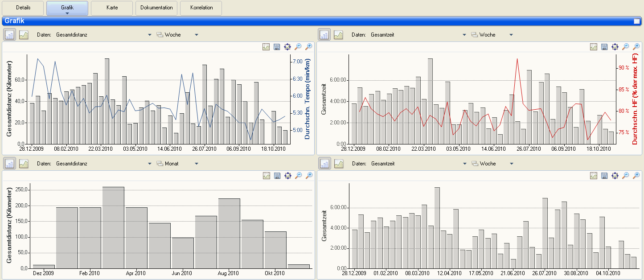Zoom out on weekly Gesamtdistanz chart

pyautogui.click(x=298, y=47)
